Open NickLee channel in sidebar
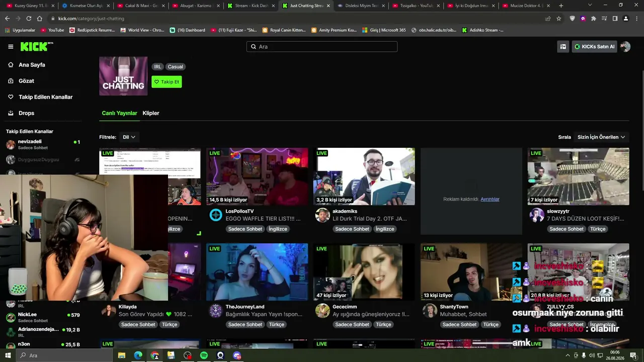The height and width of the screenshot is (362, 644). [43, 317]
